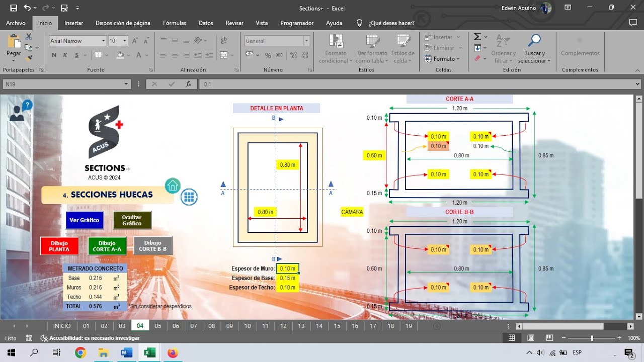Select the Espesor de Base value cell
The height and width of the screenshot is (362, 644).
288,278
